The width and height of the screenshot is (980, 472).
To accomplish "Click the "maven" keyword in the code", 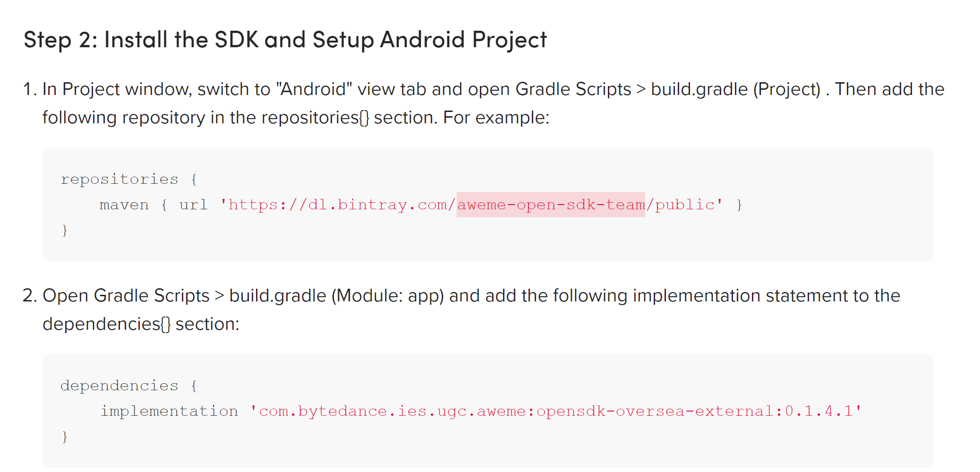I will 124,205.
